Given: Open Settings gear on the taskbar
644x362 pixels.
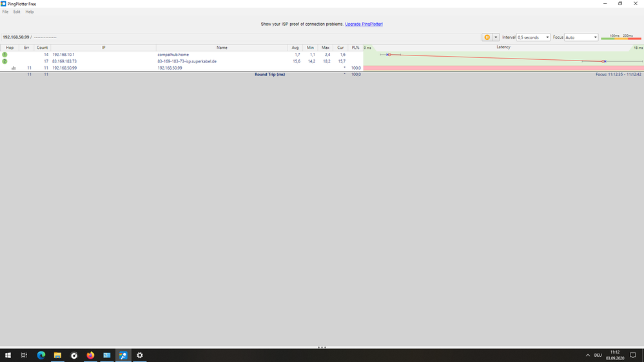Looking at the screenshot, I should (140, 356).
